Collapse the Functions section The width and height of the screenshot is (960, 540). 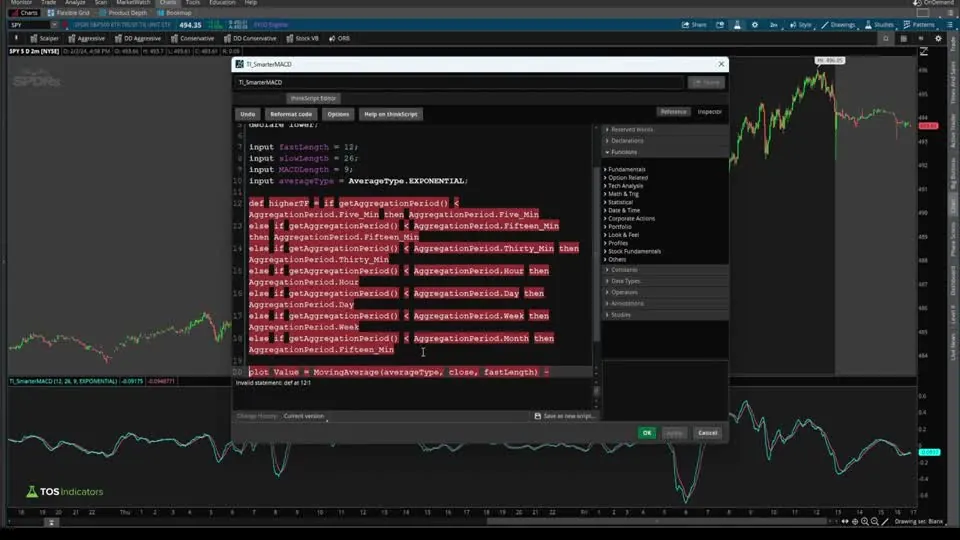point(665,152)
